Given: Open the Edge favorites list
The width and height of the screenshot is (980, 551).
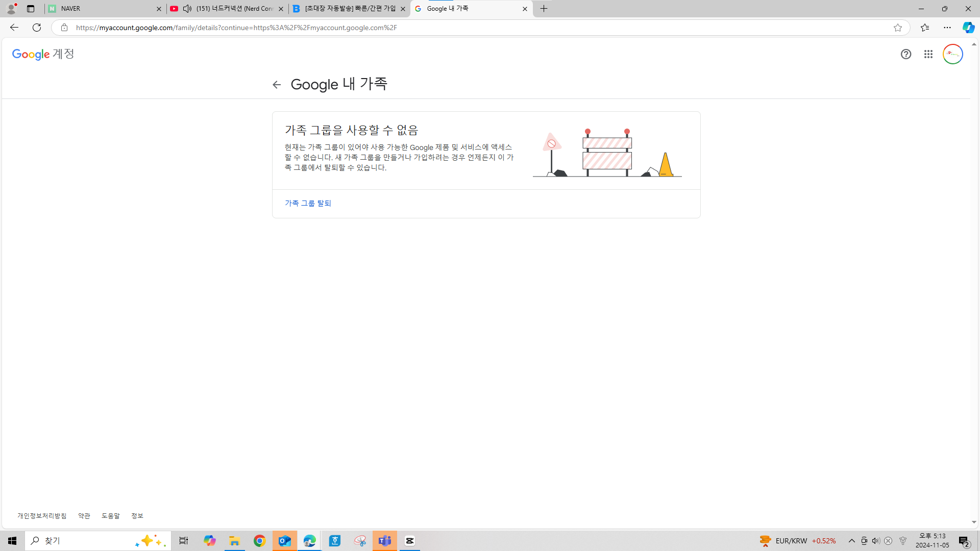Looking at the screenshot, I should (x=925, y=28).
